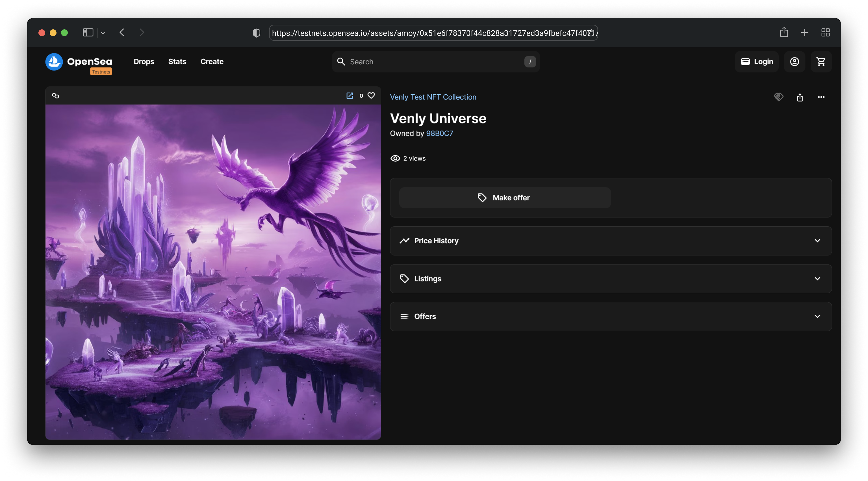Click the 2 views eye icon
The width and height of the screenshot is (868, 481).
(395, 159)
